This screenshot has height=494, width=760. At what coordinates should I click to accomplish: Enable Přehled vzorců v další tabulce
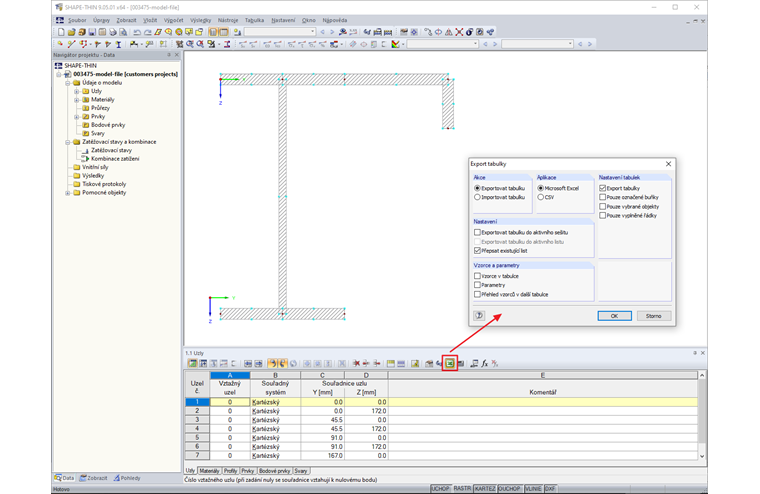(x=477, y=294)
